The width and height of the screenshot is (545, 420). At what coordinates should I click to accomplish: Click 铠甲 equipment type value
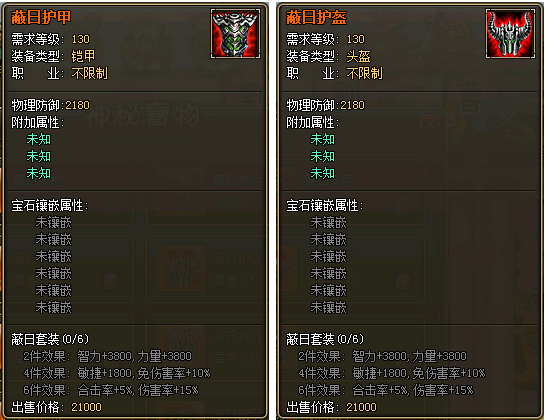83,56
